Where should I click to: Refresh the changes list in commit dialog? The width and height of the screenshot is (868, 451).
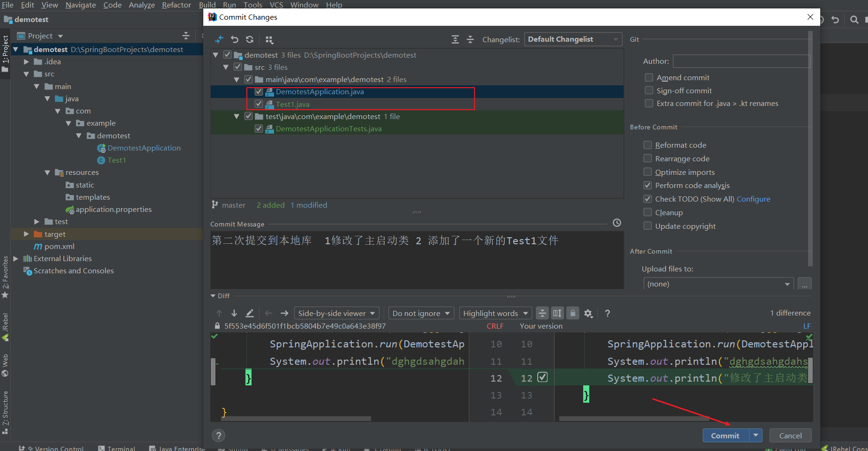[x=250, y=39]
